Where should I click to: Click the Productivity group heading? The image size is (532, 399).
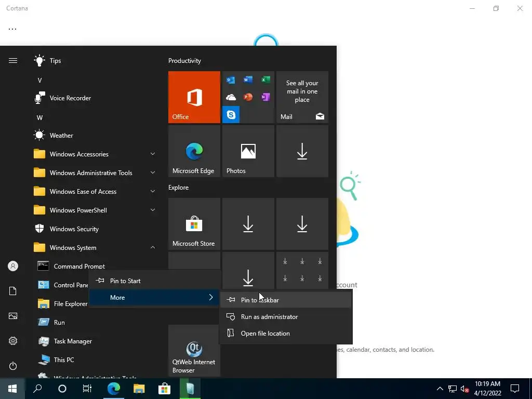184,61
